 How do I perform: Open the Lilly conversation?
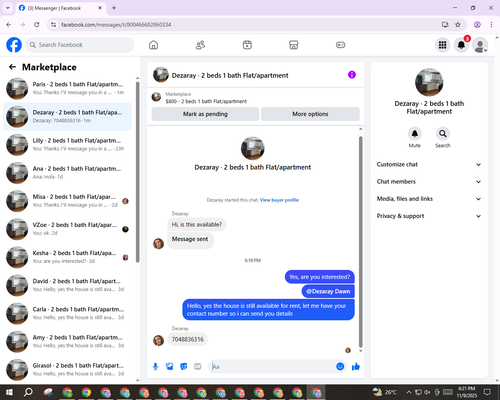click(x=67, y=145)
